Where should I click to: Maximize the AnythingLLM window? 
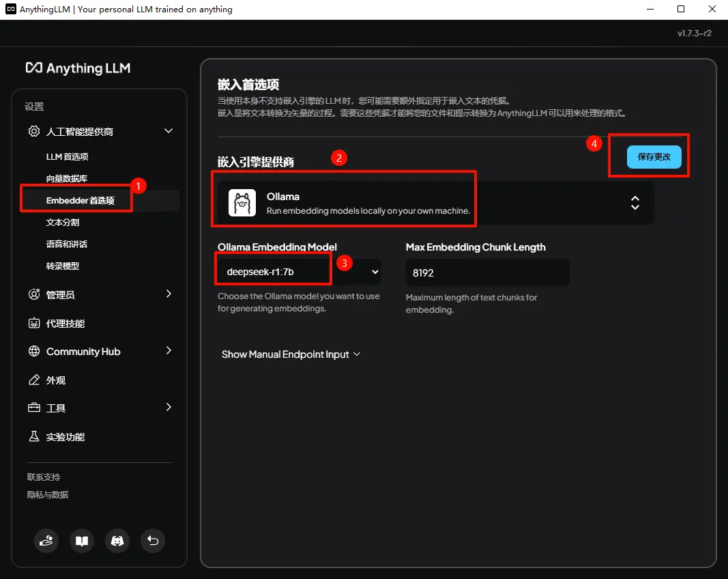pyautogui.click(x=681, y=10)
